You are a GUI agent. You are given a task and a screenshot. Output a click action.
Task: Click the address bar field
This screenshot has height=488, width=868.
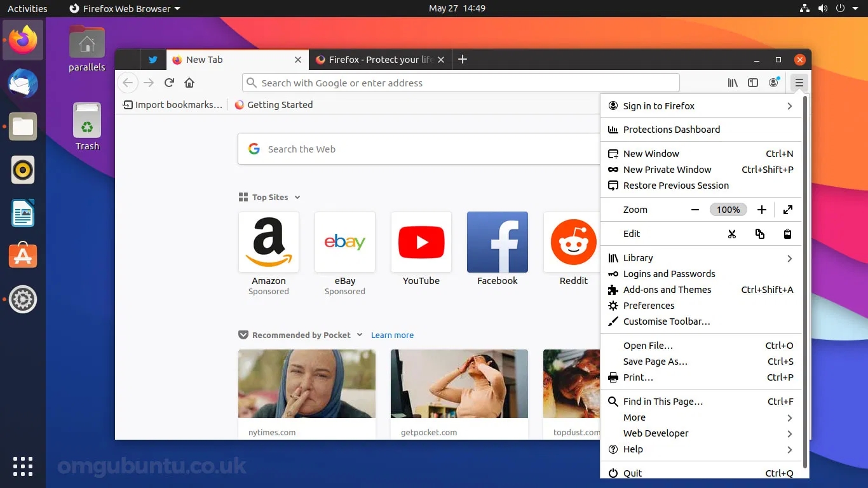461,83
